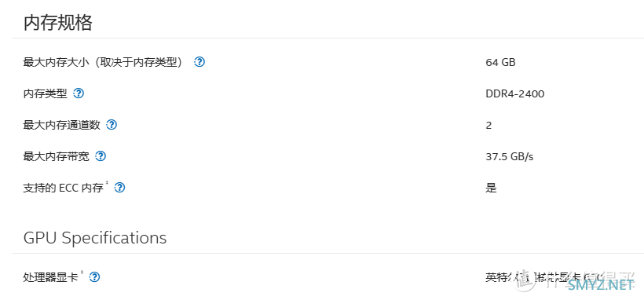The image size is (644, 300).
Task: Open the question mark beside 最大内存带宽
Action: tap(101, 156)
